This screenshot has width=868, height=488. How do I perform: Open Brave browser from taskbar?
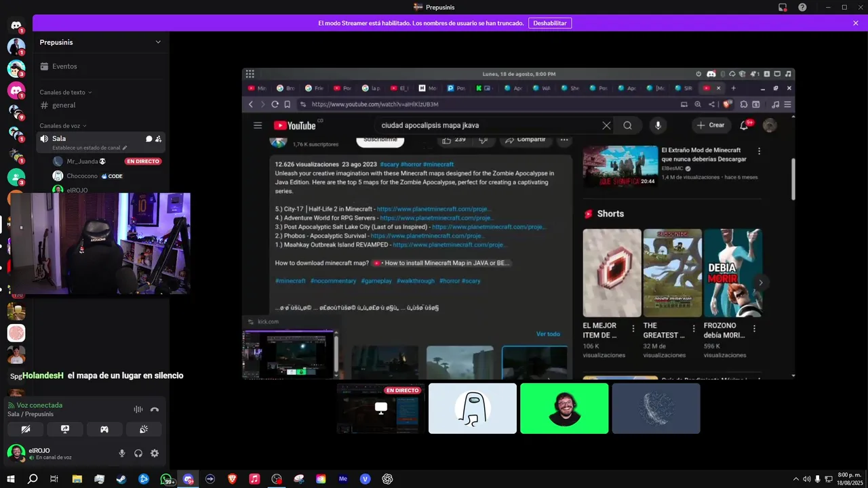coord(232,479)
